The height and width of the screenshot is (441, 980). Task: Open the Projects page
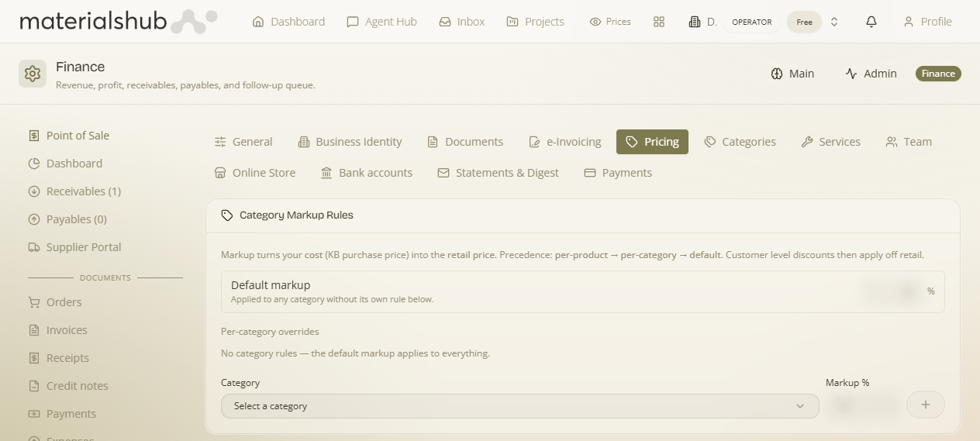[535, 22]
